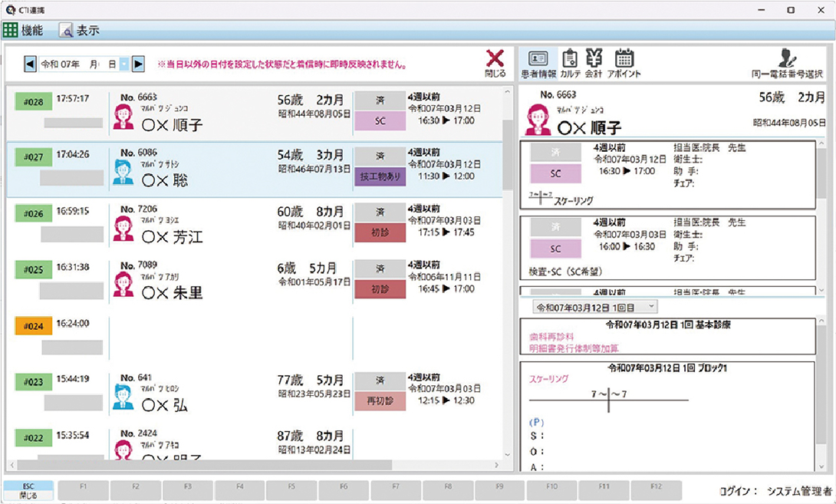
Task: Go back a date with the left arrow
Action: click(x=29, y=64)
